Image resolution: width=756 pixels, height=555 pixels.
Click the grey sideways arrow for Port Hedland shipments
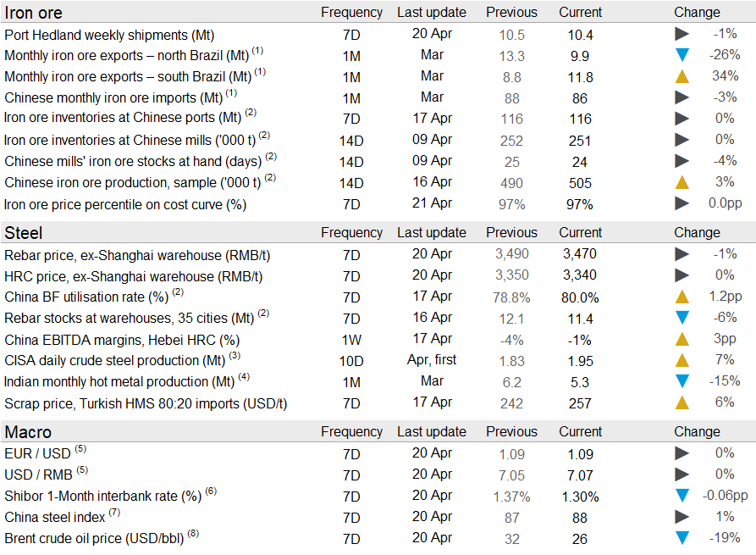[682, 35]
